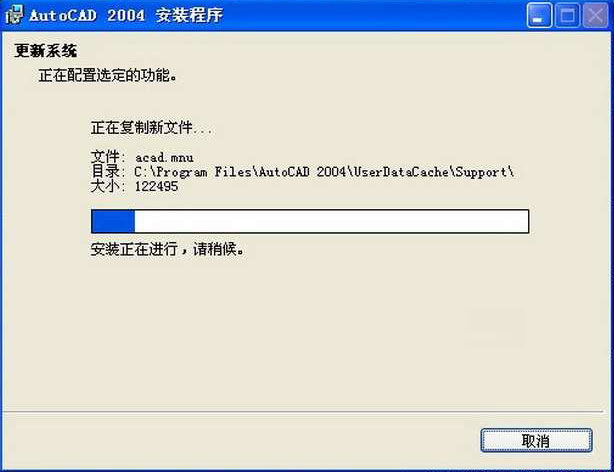Click the AutoCAD 2004 安装程序 title text
This screenshot has width=614, height=472.
[126, 16]
